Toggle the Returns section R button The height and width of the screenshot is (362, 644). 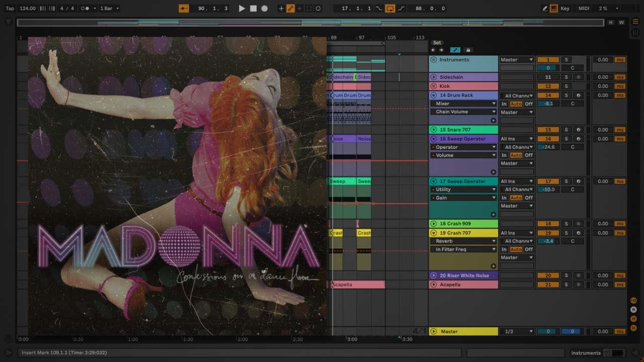(x=633, y=310)
